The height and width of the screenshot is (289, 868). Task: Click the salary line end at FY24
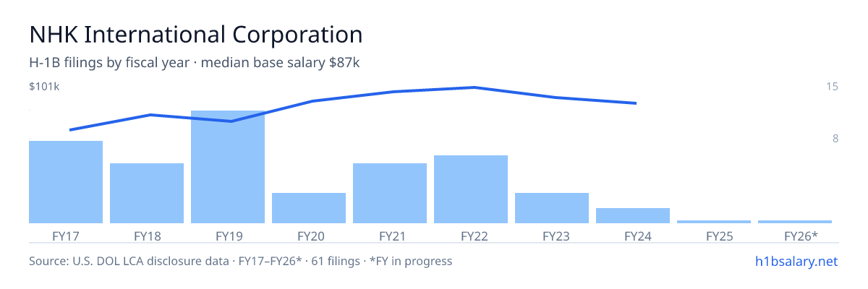click(636, 103)
